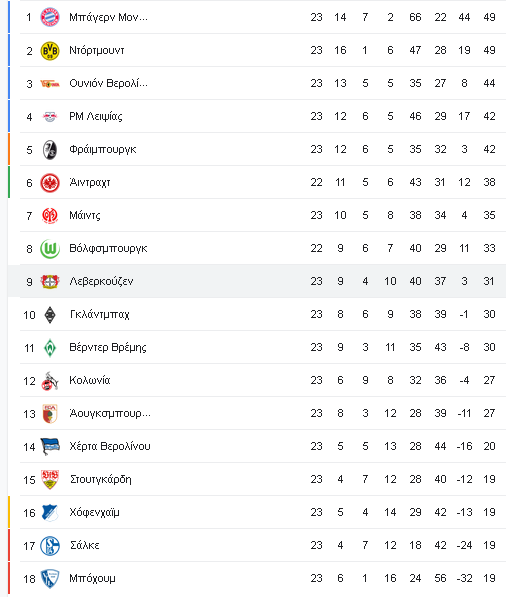506x597 pixels.
Task: Select the RB Leipzig crest icon
Action: [x=50, y=117]
